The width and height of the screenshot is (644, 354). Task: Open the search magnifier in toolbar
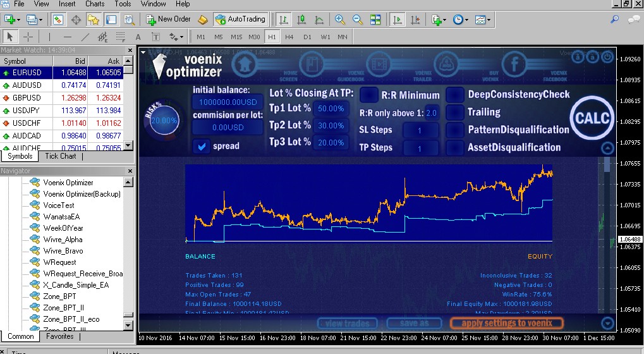[x=615, y=20]
